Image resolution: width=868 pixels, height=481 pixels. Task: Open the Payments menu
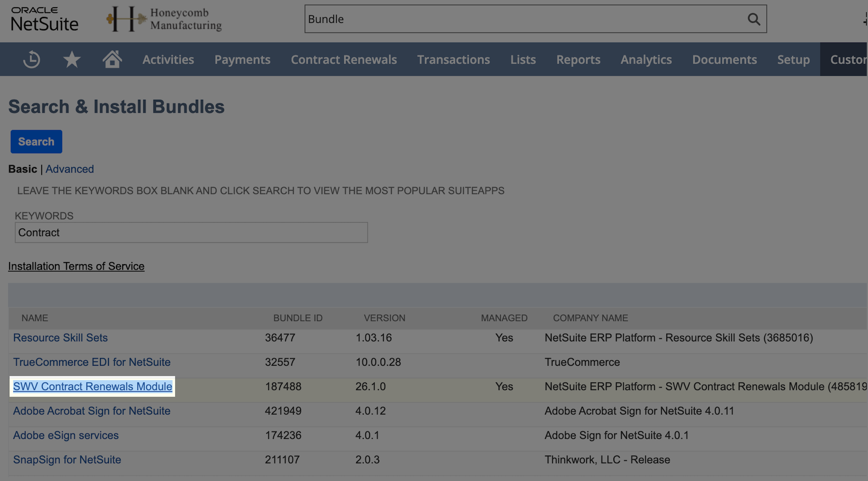(x=242, y=59)
